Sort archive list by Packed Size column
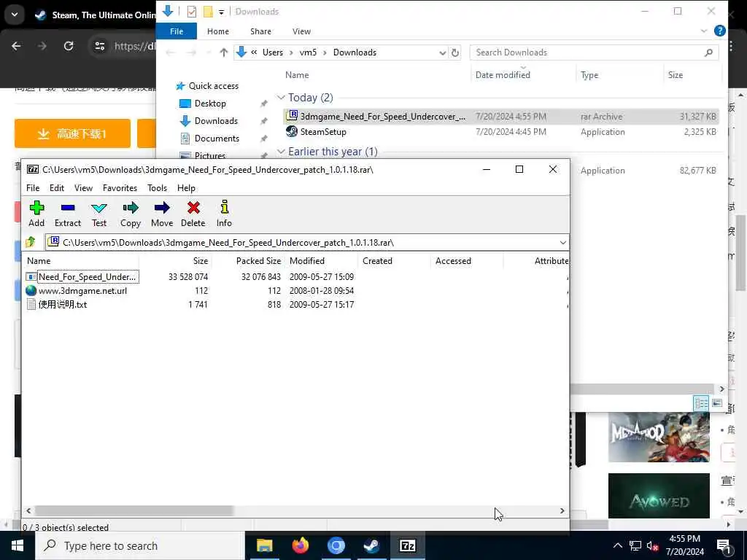 tap(258, 261)
